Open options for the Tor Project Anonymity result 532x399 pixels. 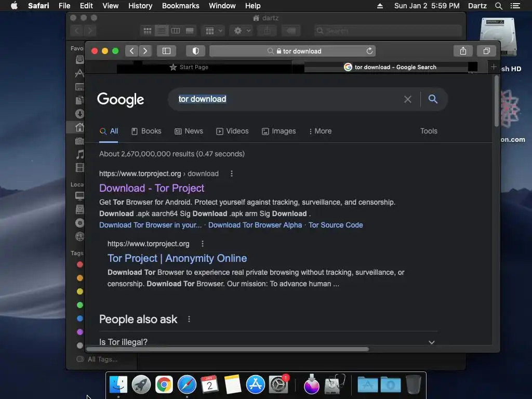point(203,244)
